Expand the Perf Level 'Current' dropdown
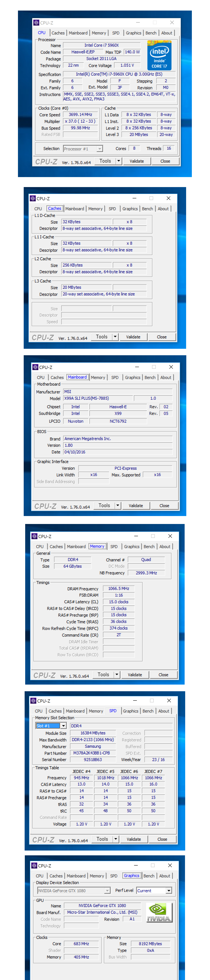 (x=169, y=891)
